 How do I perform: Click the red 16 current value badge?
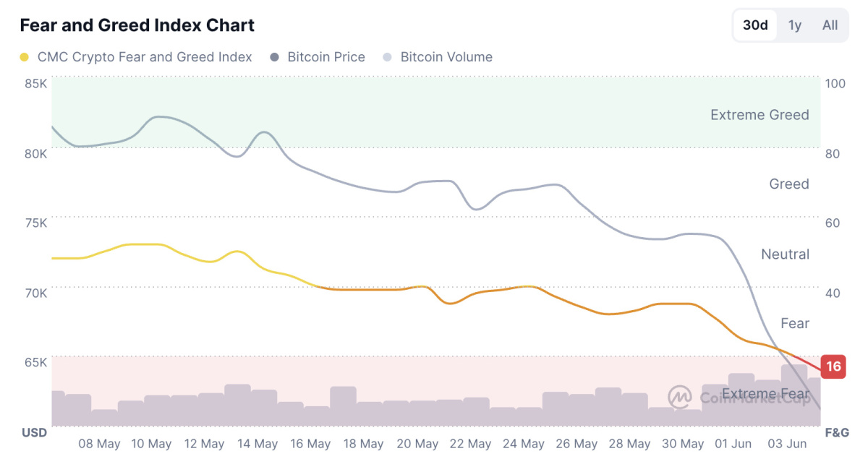[834, 366]
